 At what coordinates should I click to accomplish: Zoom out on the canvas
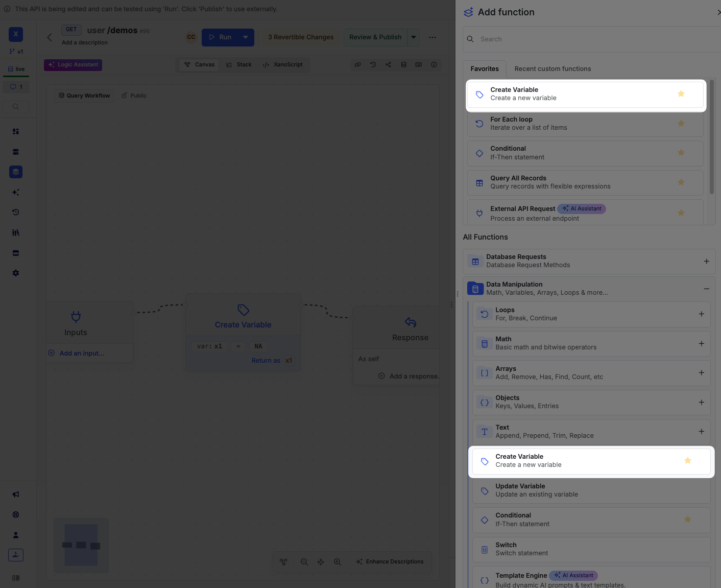click(x=304, y=562)
